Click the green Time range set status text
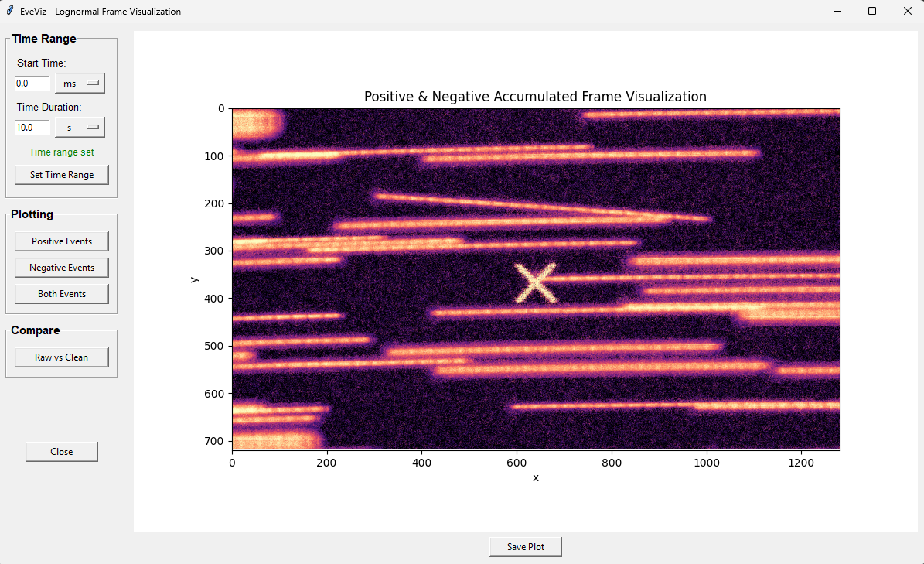Image resolution: width=924 pixels, height=564 pixels. point(61,152)
